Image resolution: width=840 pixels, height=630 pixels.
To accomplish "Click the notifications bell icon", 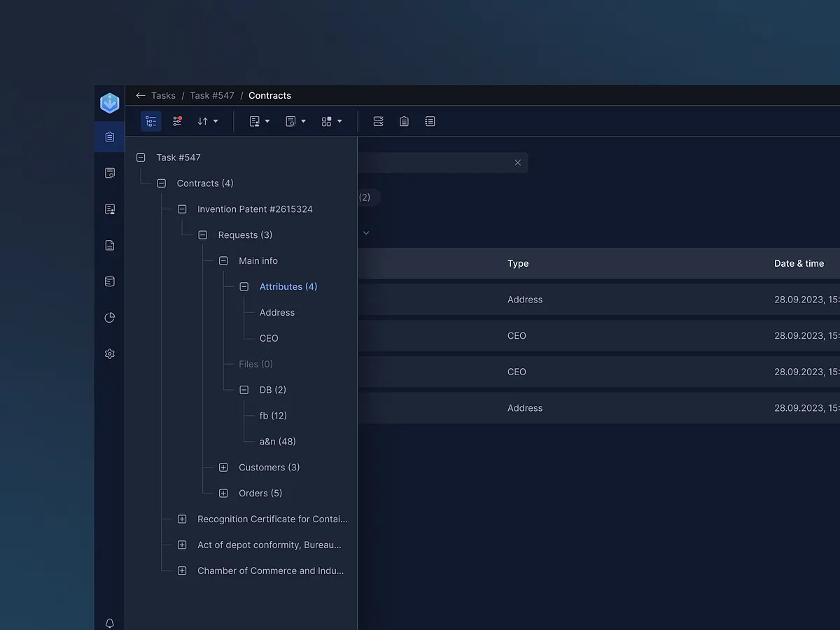I will [x=110, y=622].
